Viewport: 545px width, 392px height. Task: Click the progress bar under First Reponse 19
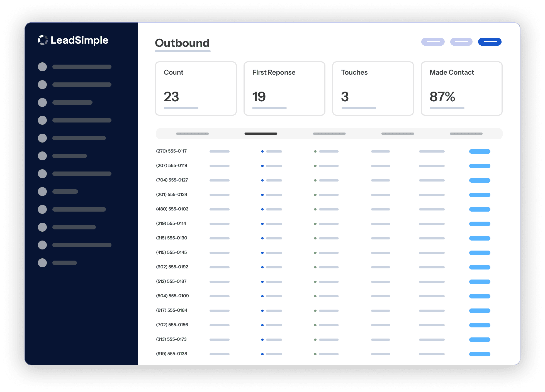pyautogui.click(x=269, y=108)
